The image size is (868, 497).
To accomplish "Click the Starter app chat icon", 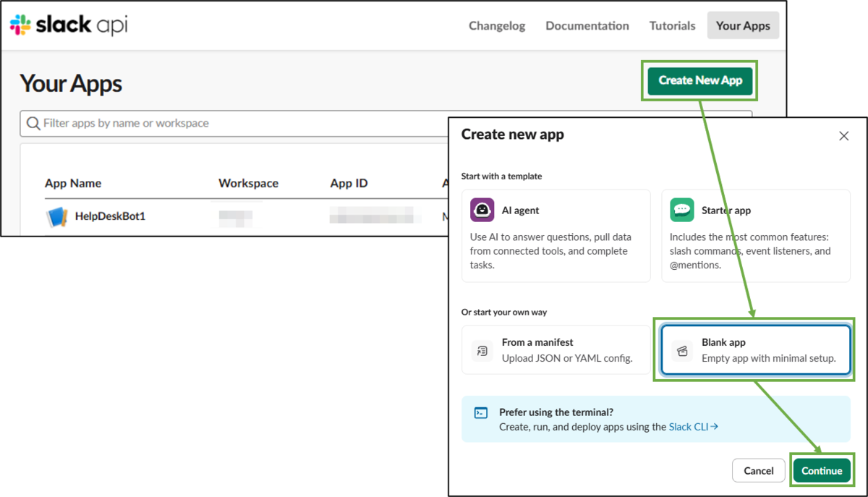I will coord(681,210).
